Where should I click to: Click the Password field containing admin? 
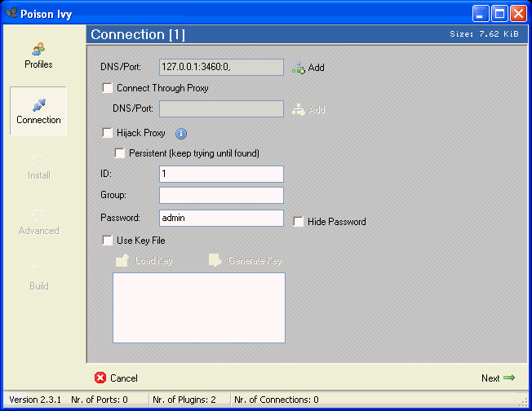pos(221,218)
